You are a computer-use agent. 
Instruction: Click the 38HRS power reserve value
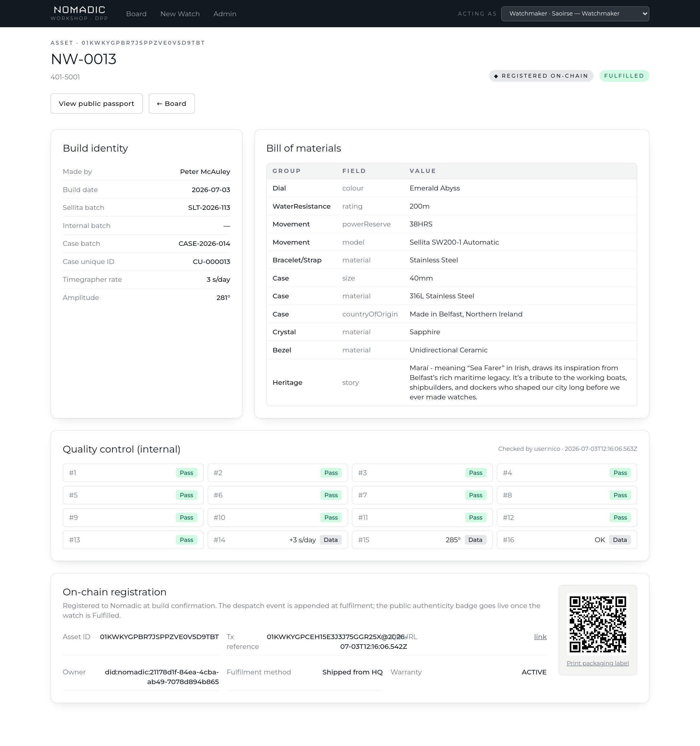pyautogui.click(x=421, y=224)
